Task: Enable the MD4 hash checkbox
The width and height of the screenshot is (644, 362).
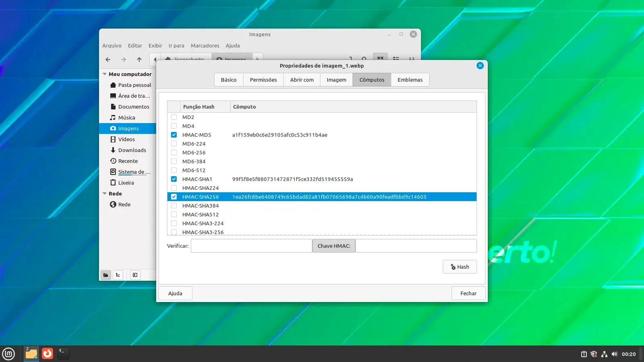Action: coord(174,126)
